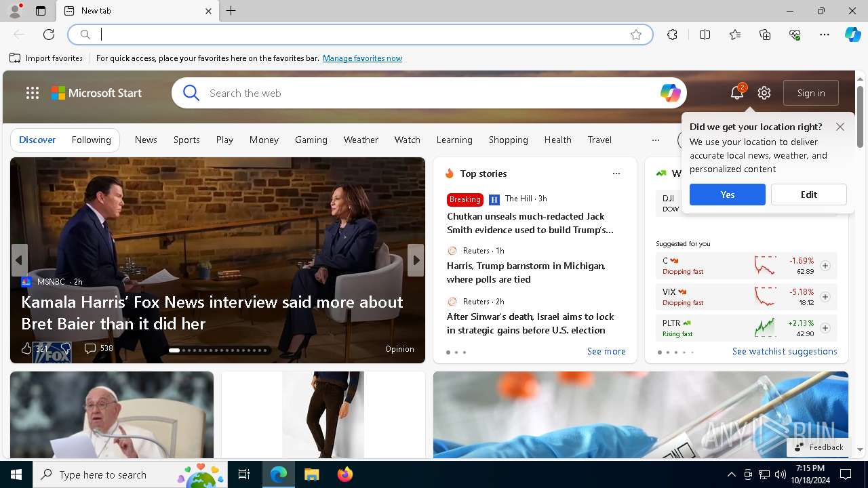Open the Money category
This screenshot has height=488, width=868.
(264, 140)
